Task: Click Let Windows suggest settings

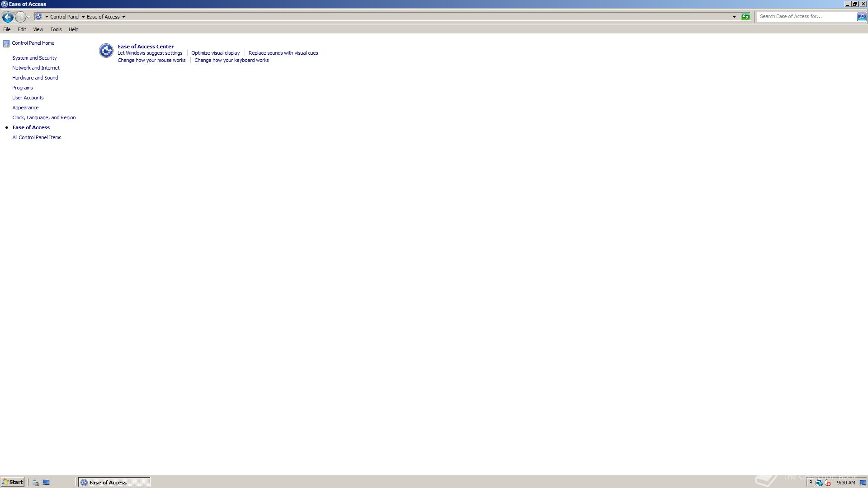Action: click(150, 53)
